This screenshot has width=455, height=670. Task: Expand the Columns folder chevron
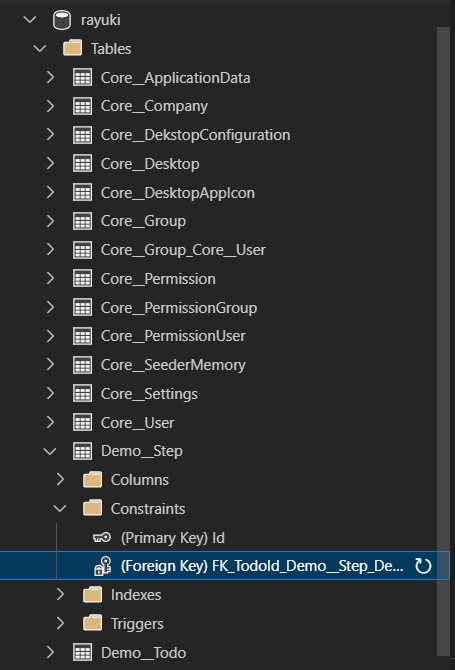click(60, 479)
